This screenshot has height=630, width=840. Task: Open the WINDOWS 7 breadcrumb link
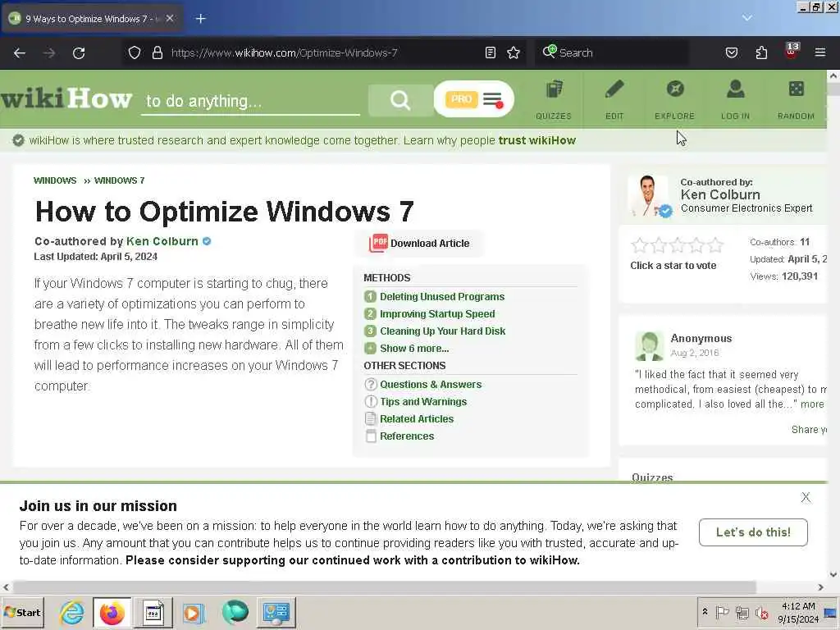(x=120, y=180)
